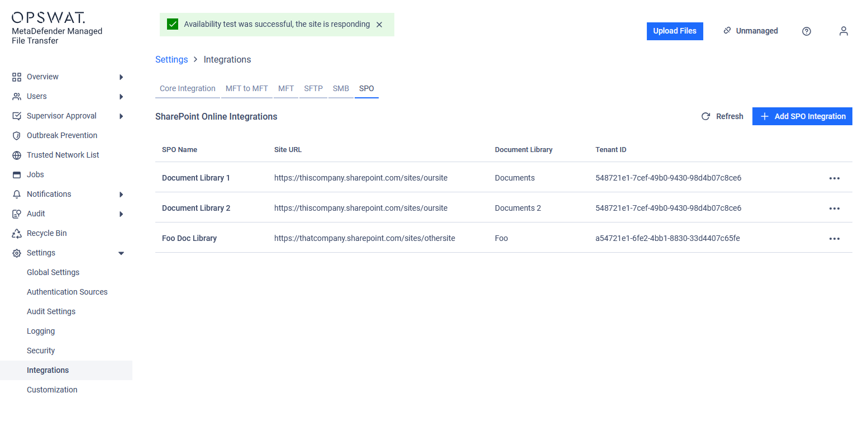Click the Document Library column header
868x445 pixels.
pos(523,150)
